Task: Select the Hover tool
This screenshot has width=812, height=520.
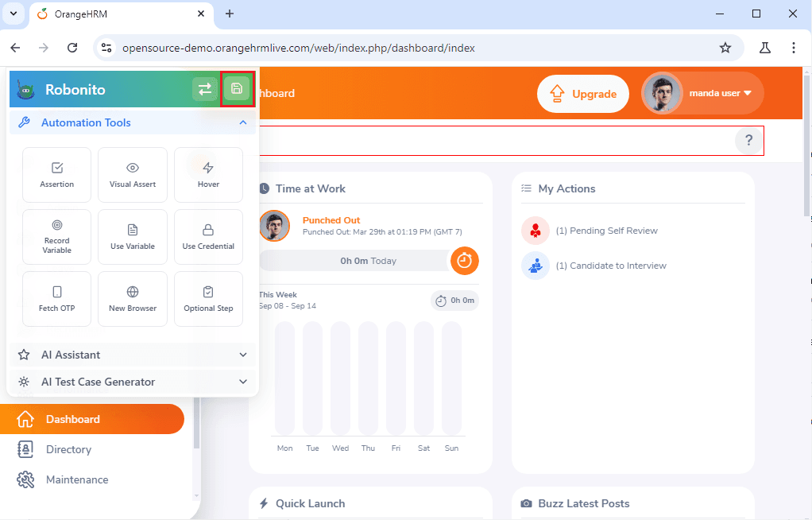Action: point(208,175)
